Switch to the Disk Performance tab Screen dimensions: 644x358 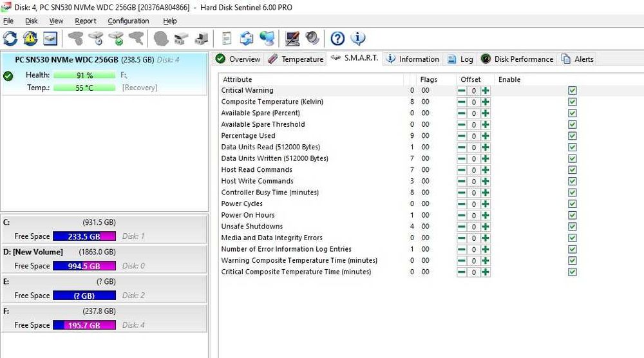pos(517,59)
